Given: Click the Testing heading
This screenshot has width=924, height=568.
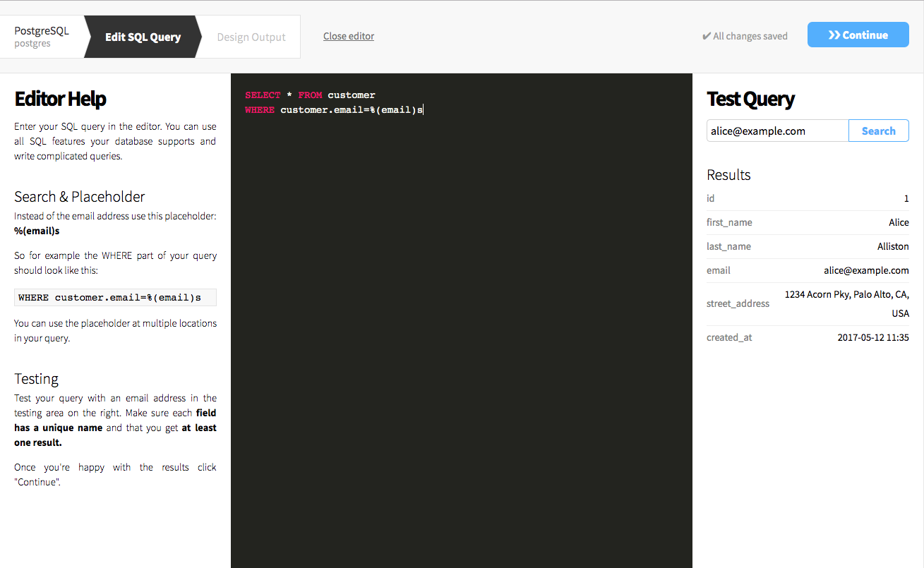Looking at the screenshot, I should coord(36,379).
